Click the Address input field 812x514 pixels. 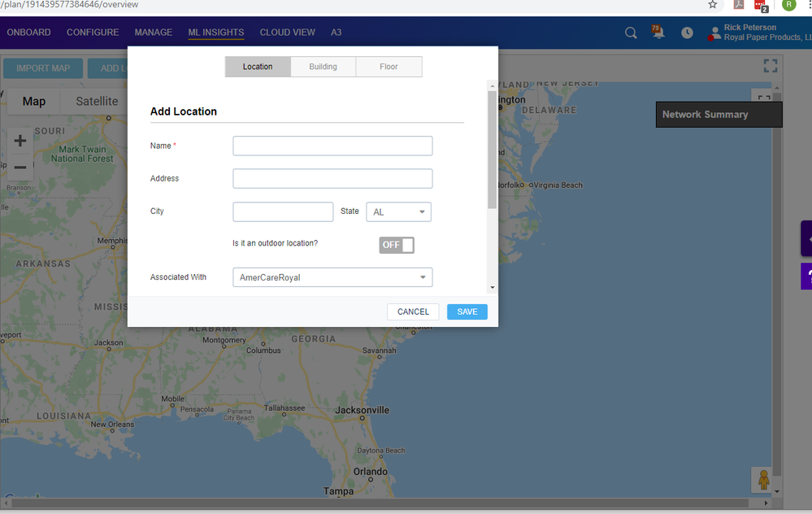tap(332, 179)
